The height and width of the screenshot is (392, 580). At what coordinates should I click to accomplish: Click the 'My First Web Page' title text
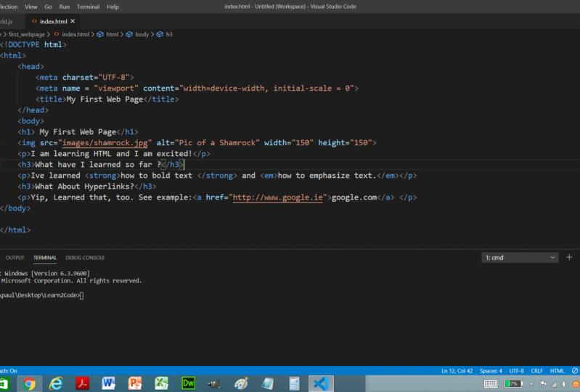pos(105,99)
